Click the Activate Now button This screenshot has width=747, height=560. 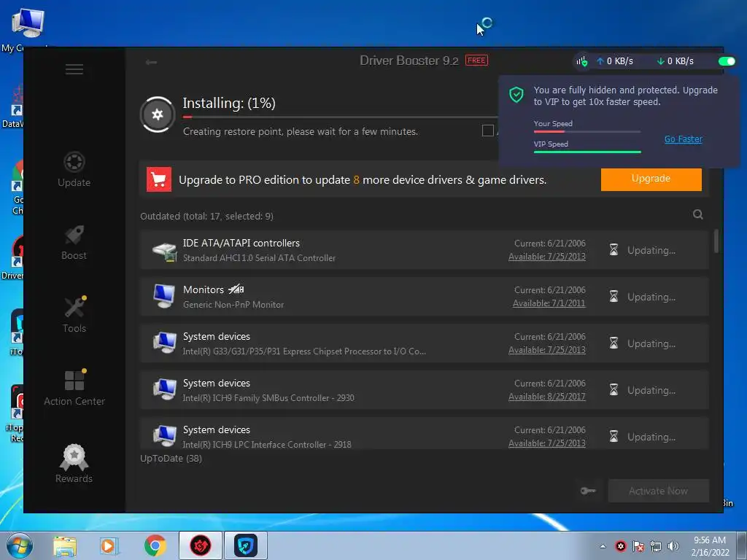(x=659, y=491)
